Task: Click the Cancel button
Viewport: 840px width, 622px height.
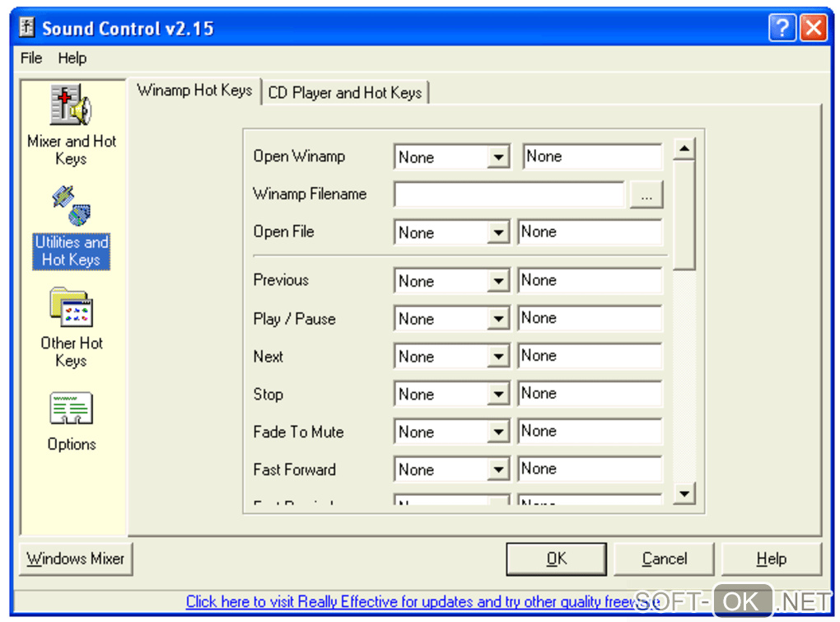Action: tap(664, 559)
